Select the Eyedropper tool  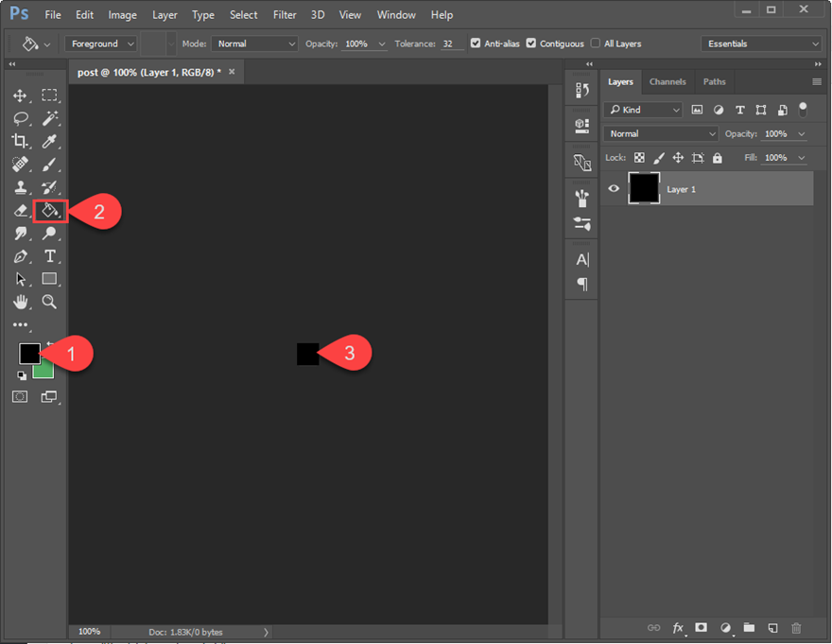coord(50,141)
